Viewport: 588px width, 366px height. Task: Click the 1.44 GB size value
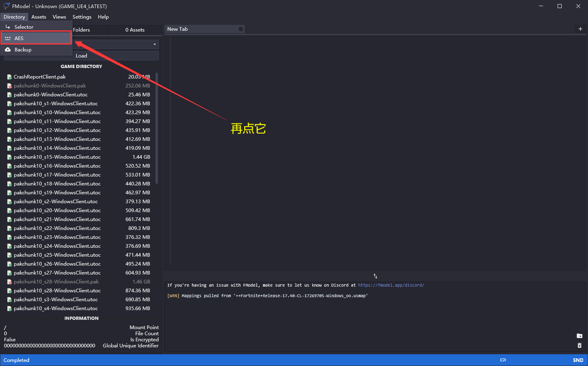(x=141, y=157)
